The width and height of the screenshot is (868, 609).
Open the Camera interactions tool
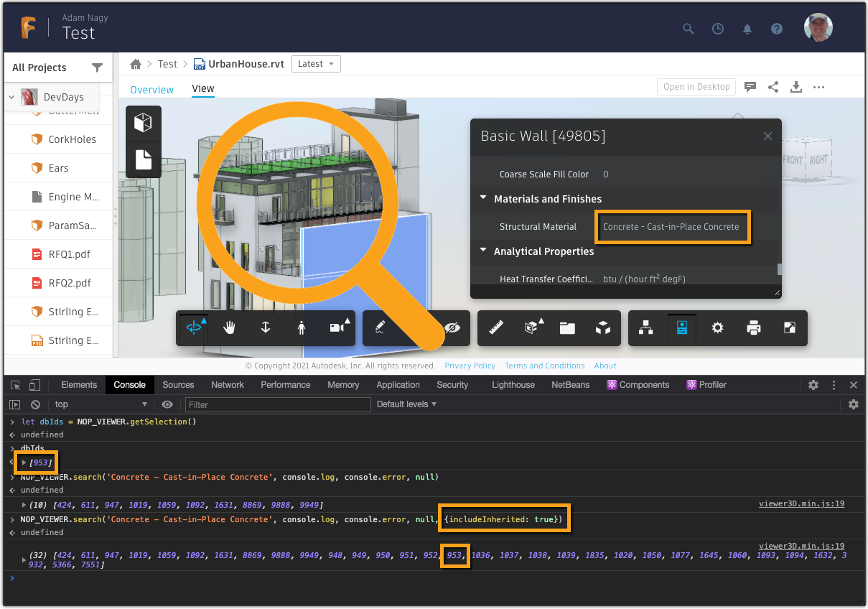[337, 327]
